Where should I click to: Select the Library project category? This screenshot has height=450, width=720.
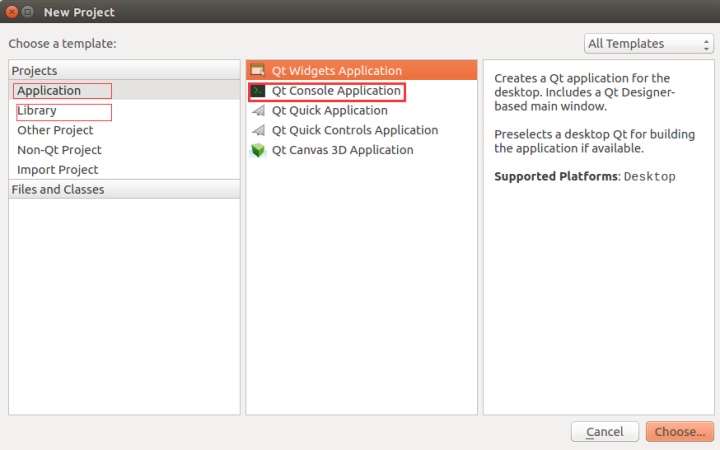pyautogui.click(x=124, y=111)
